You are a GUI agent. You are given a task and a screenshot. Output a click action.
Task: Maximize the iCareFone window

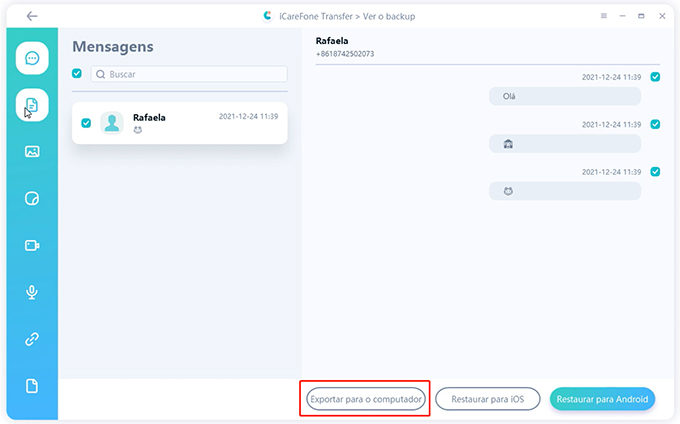[641, 16]
